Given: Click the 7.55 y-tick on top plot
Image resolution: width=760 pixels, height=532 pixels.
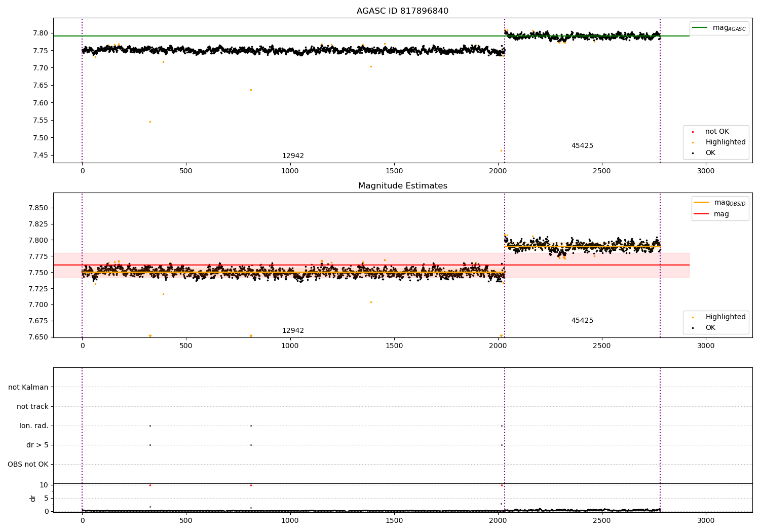Looking at the screenshot, I should coord(41,120).
